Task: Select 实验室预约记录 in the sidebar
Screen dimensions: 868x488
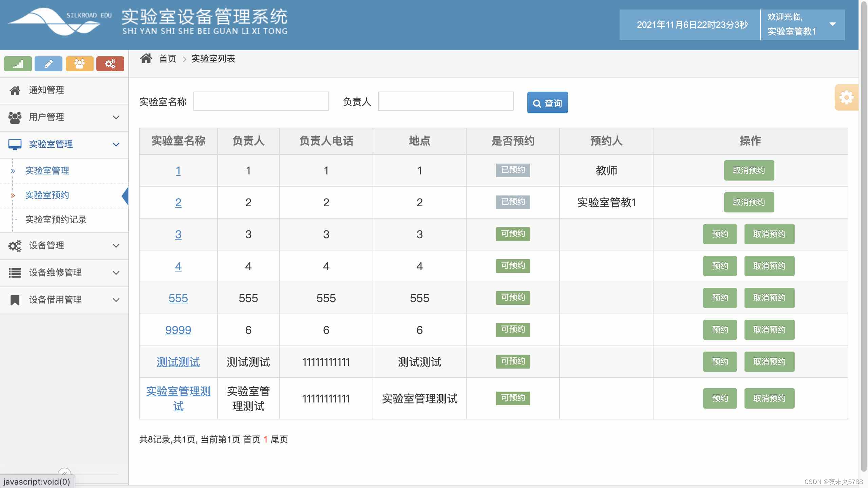Action: [56, 220]
